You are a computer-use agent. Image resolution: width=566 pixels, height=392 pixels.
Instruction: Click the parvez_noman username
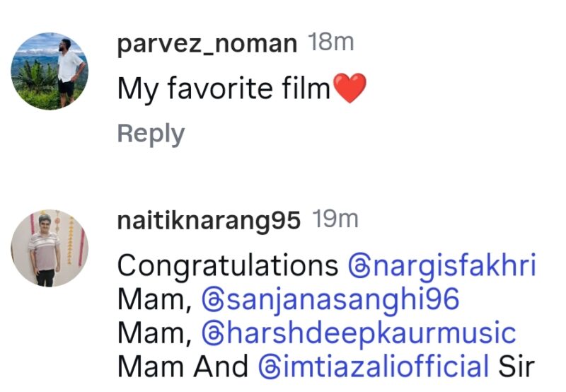[x=207, y=44]
